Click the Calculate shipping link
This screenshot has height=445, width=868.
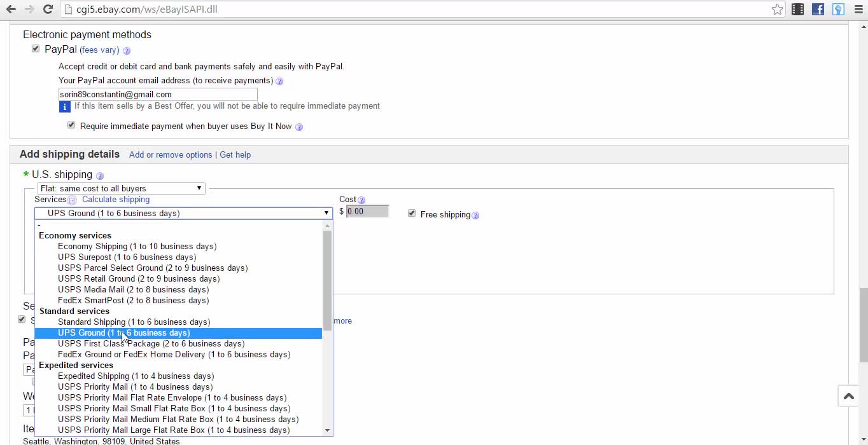(116, 199)
